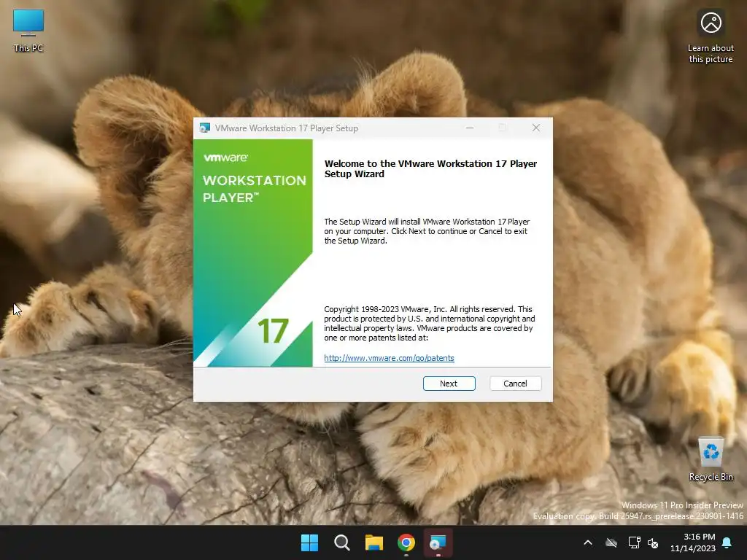Screen dimensions: 747x560
Task: Click the vmware logo in the installer banner
Action: 225,157
